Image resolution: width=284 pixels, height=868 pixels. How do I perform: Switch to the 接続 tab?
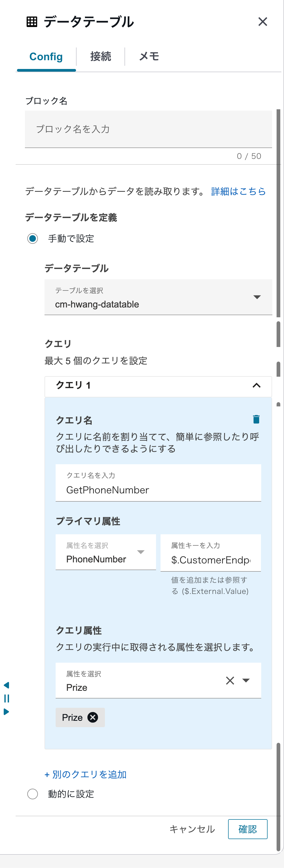tap(101, 56)
